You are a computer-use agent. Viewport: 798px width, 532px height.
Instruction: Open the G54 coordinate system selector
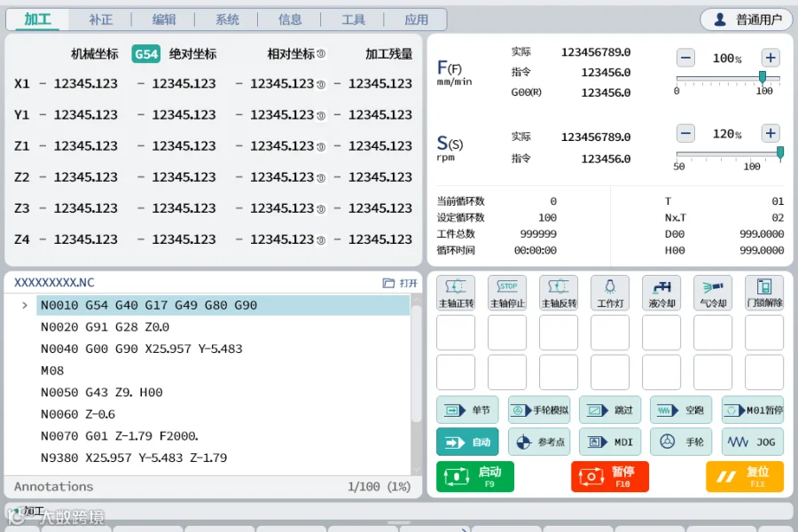pos(146,54)
